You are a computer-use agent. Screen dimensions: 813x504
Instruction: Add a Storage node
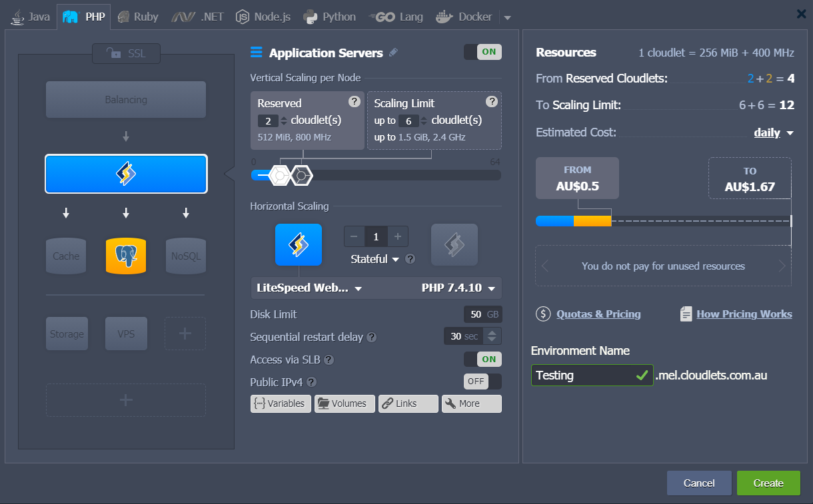[x=67, y=334]
